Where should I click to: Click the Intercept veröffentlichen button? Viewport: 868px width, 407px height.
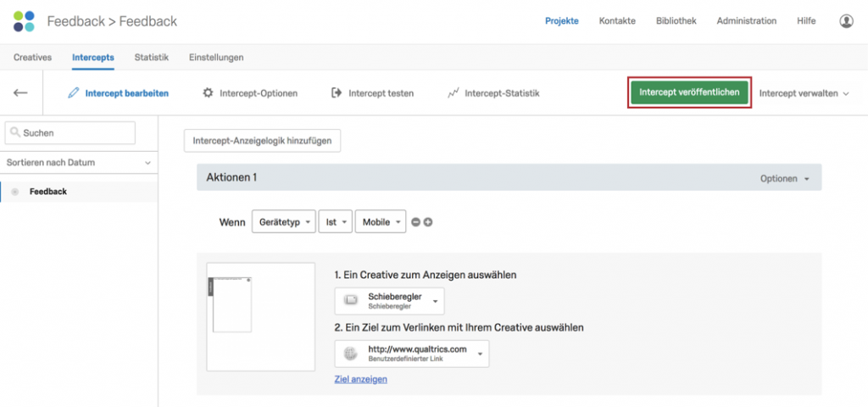(x=689, y=92)
